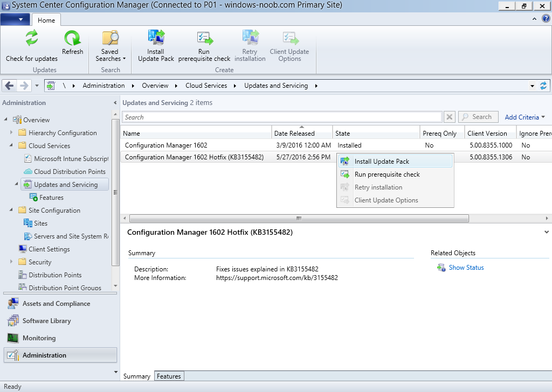Click Client Update Options ribbon icon
Image resolution: width=552 pixels, height=392 pixels.
[289, 38]
